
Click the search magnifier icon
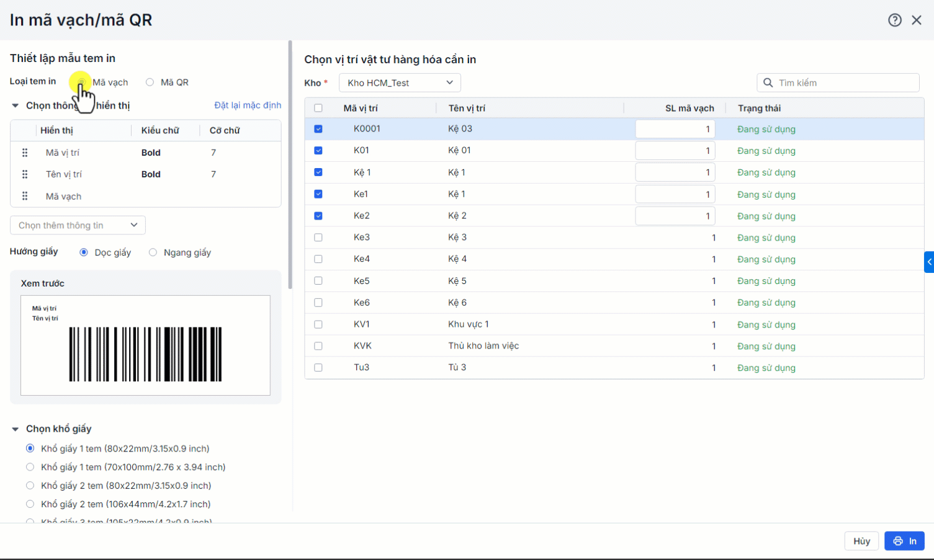tap(768, 82)
